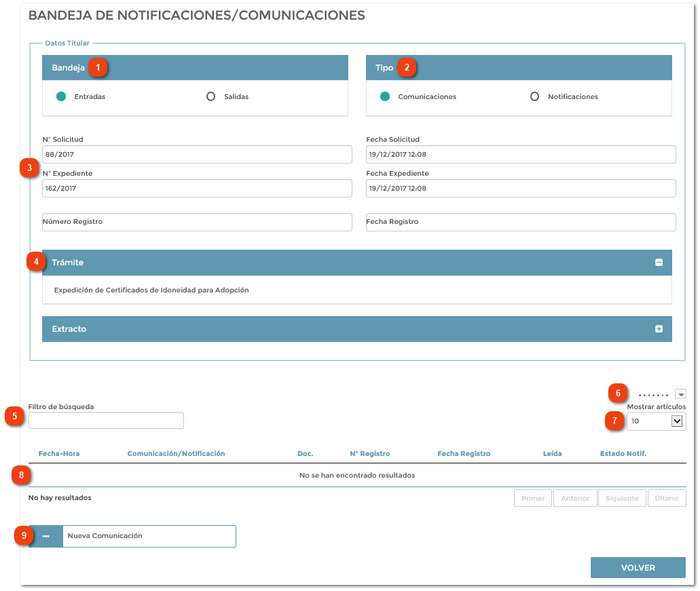The height and width of the screenshot is (591, 700).
Task: Click the Número Registro input field
Action: click(196, 222)
